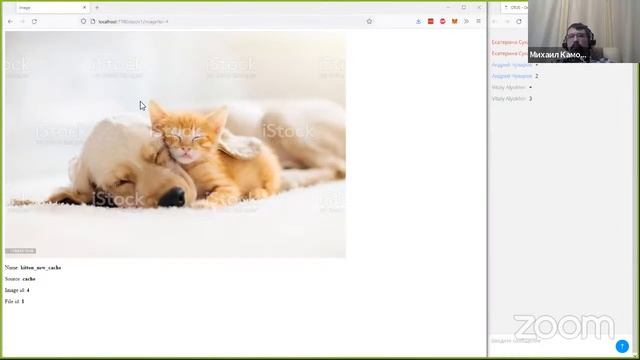Select the File id text line
Viewport: 640px width, 360px height.
pyautogui.click(x=15, y=301)
